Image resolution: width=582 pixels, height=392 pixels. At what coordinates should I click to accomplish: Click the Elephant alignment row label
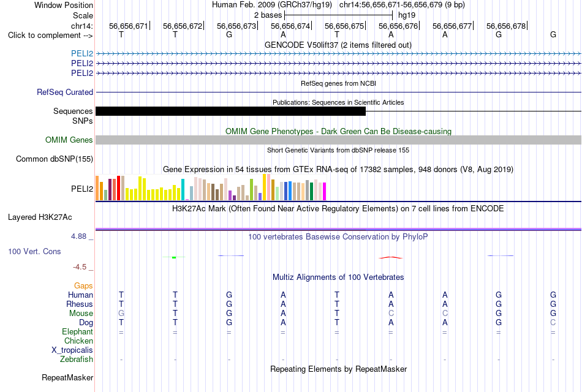coord(77,332)
